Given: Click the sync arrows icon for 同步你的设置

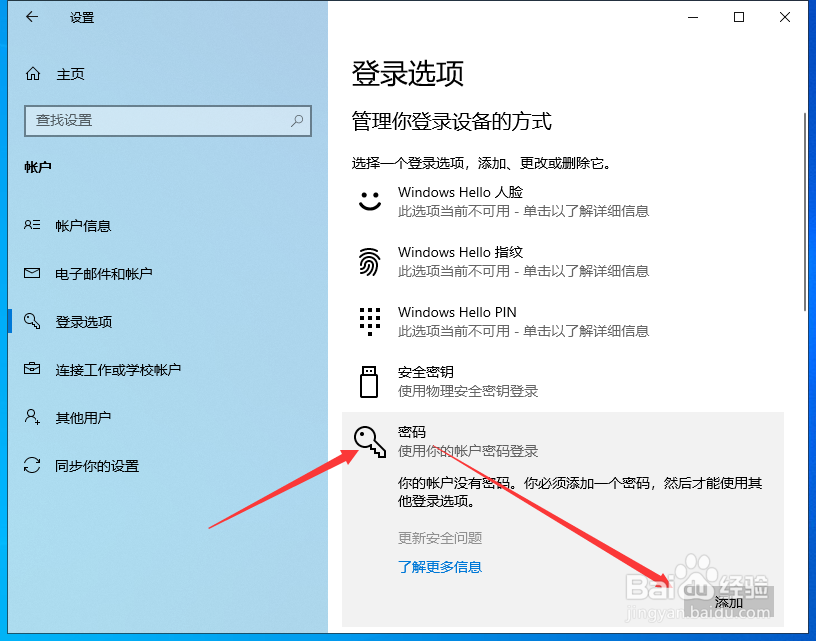Looking at the screenshot, I should (x=32, y=465).
